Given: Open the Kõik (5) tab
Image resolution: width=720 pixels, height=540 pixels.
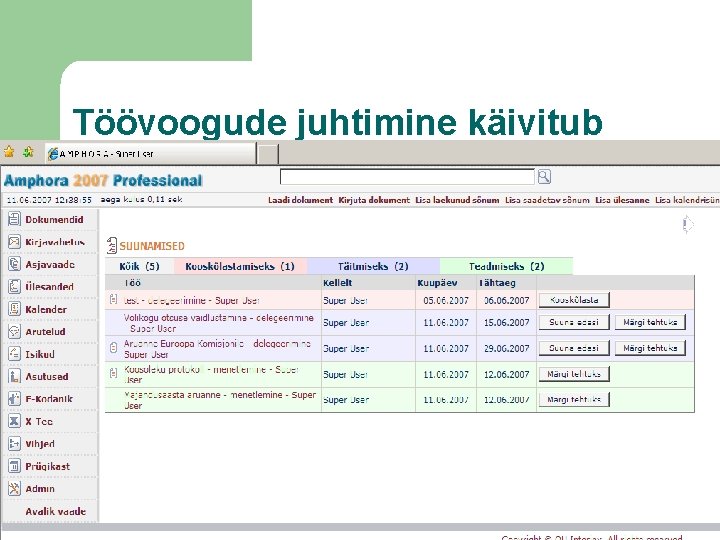Looking at the screenshot, I should pos(139,266).
